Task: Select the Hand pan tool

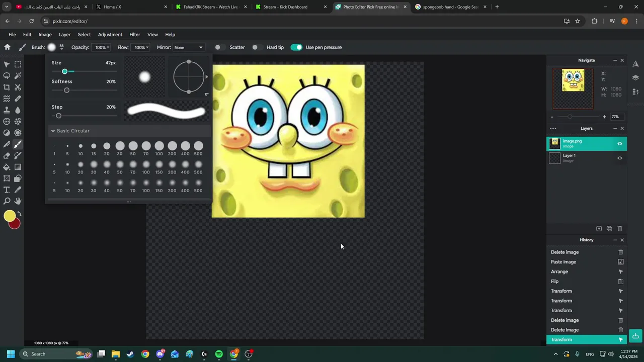Action: tap(18, 201)
